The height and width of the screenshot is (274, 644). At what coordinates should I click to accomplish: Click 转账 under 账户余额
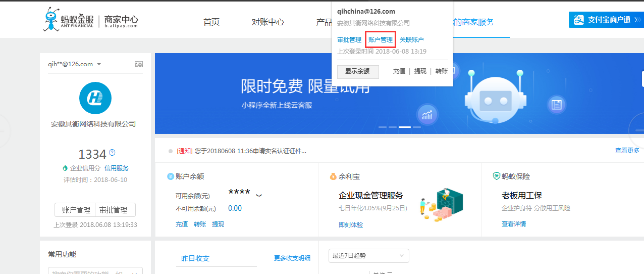pos(200,224)
